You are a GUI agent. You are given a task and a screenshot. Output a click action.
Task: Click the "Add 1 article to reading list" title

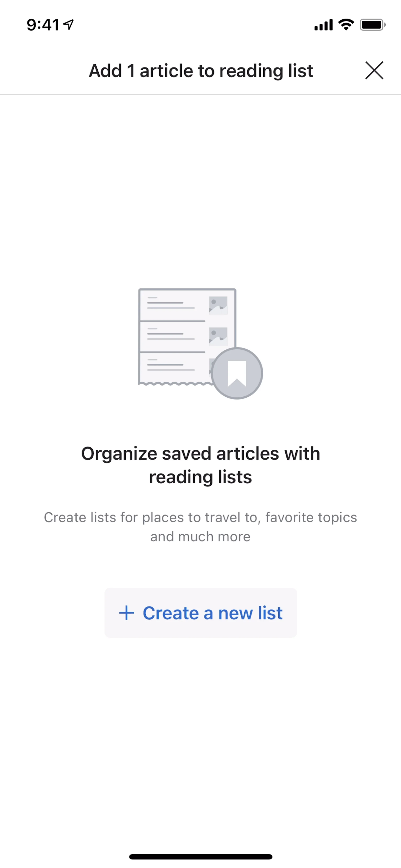point(201,71)
